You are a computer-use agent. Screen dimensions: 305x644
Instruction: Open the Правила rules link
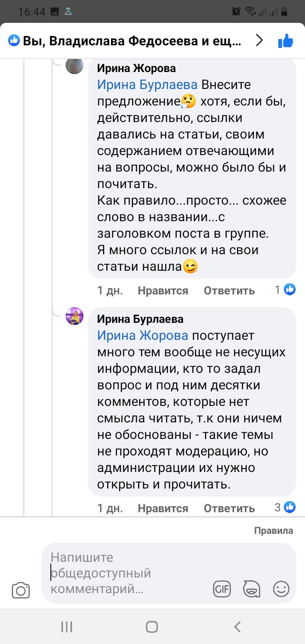[273, 530]
